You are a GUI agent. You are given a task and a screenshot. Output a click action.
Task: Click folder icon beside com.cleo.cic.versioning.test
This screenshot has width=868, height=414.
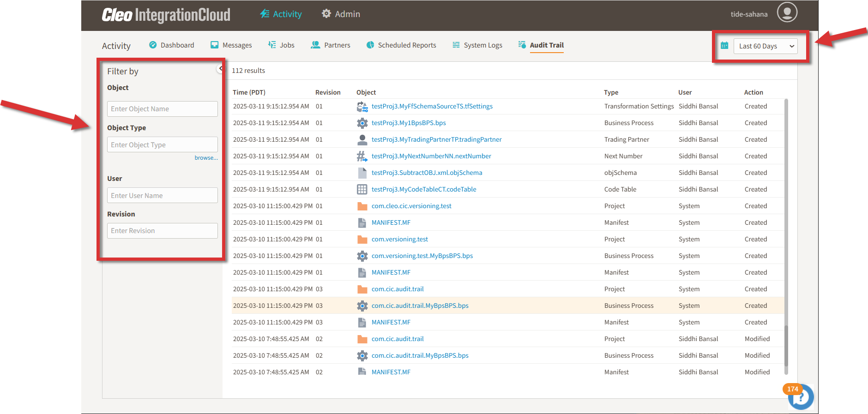(x=362, y=206)
